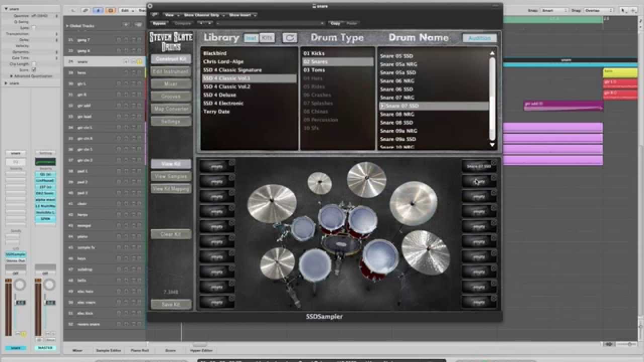Open the Map Converter

coord(171,109)
